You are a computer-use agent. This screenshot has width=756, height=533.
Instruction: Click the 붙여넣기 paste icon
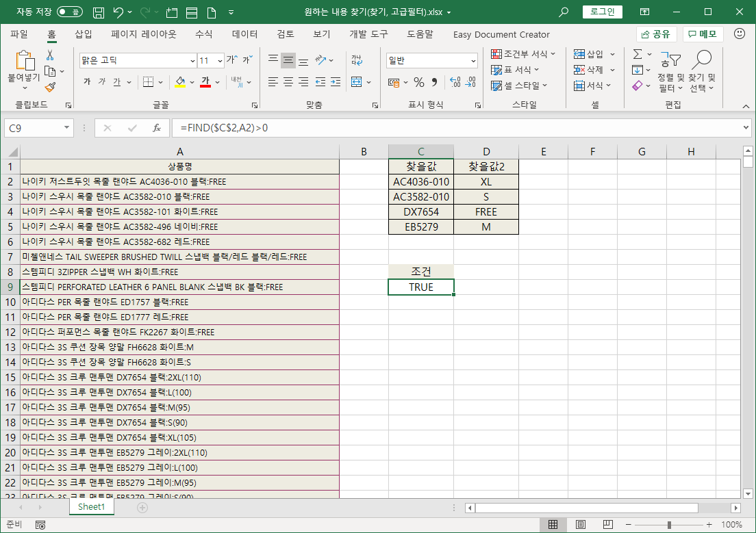pyautogui.click(x=25, y=61)
